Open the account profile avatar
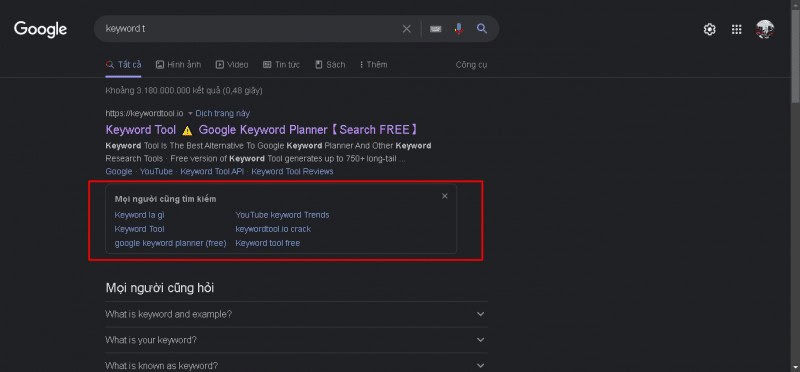 tap(764, 30)
